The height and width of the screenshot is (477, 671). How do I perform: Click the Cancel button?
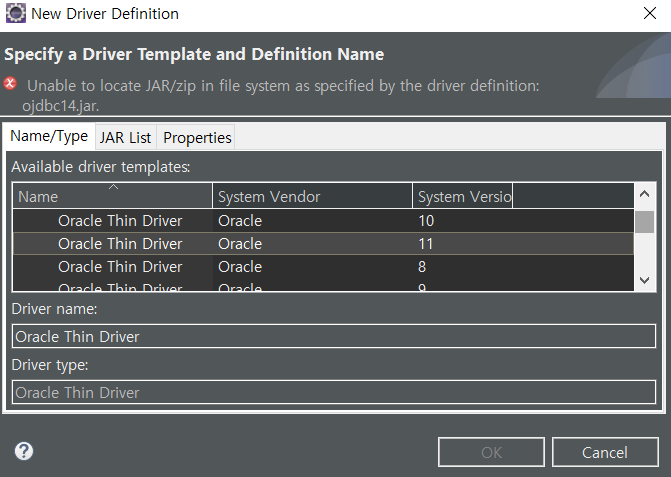[x=605, y=452]
